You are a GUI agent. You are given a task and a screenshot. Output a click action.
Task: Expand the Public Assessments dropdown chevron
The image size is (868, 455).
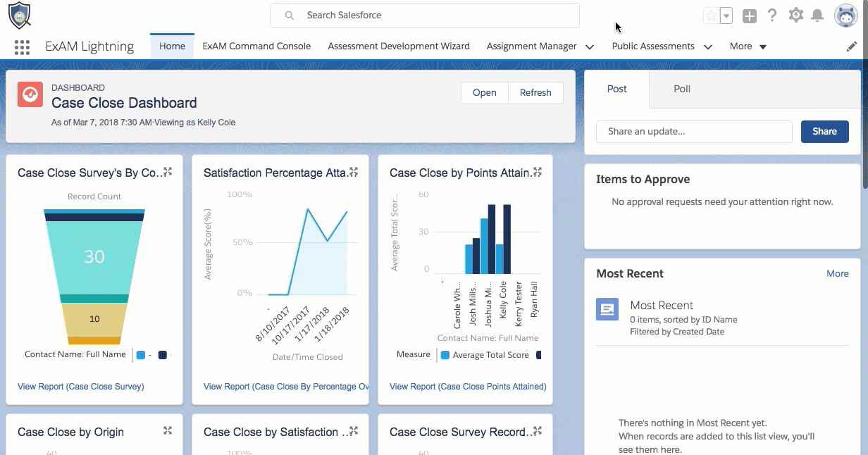[708, 47]
